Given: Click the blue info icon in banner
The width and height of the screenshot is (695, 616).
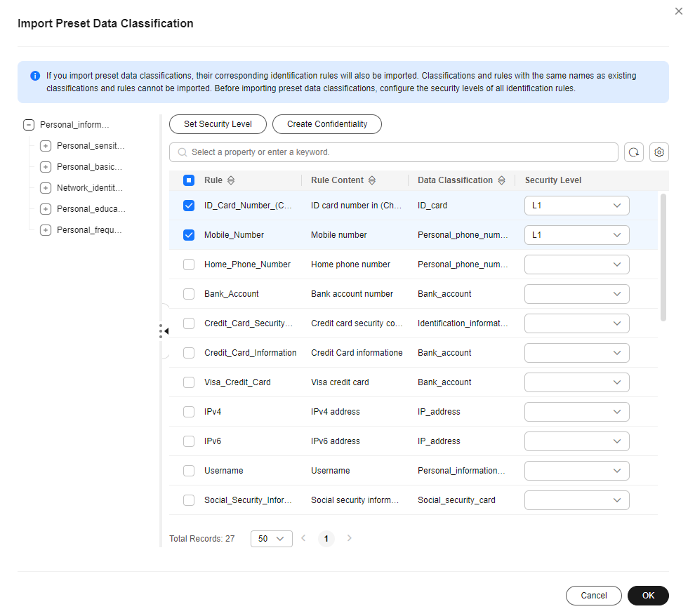Looking at the screenshot, I should 35,76.
